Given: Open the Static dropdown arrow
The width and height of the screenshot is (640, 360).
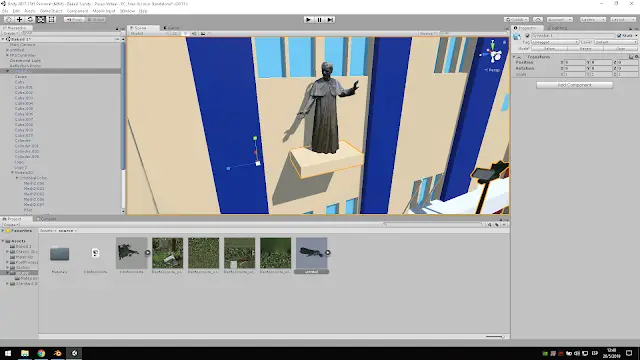Looking at the screenshot, I should point(636,36).
